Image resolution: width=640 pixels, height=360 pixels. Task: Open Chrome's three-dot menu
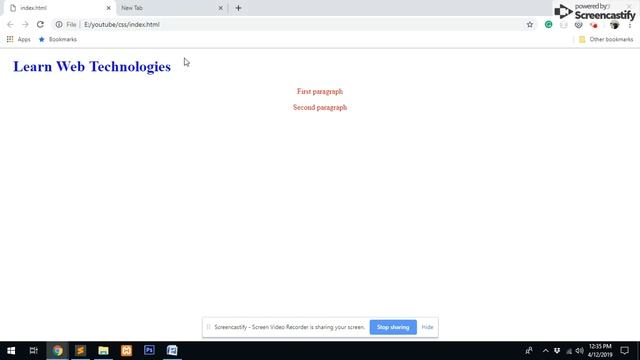point(630,25)
